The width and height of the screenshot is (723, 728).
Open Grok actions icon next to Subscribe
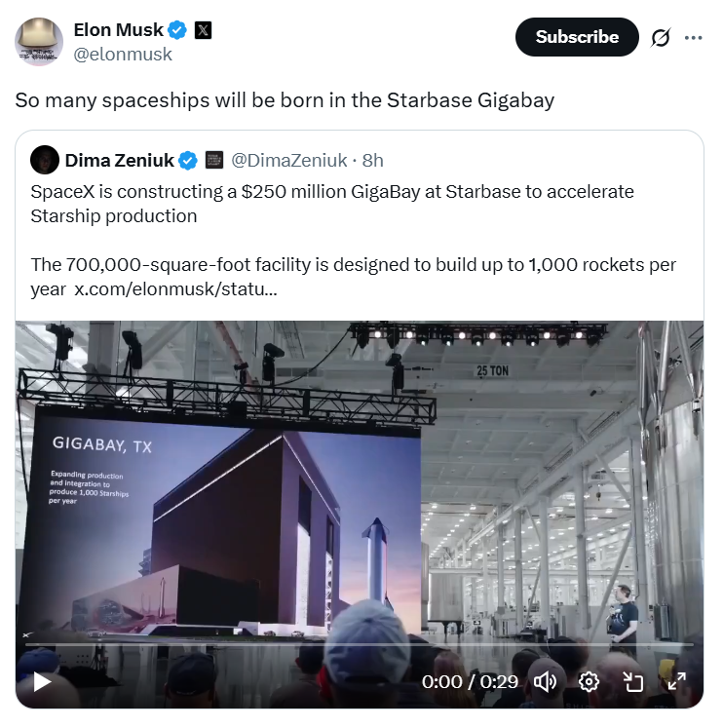point(661,37)
